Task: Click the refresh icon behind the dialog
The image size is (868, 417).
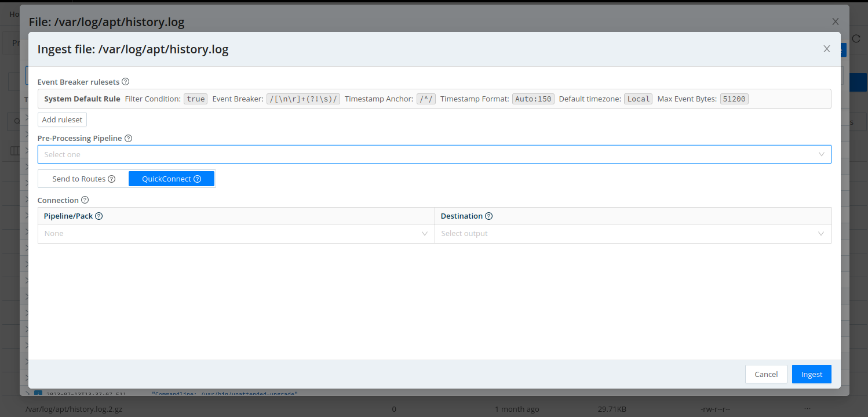Action: (x=856, y=38)
